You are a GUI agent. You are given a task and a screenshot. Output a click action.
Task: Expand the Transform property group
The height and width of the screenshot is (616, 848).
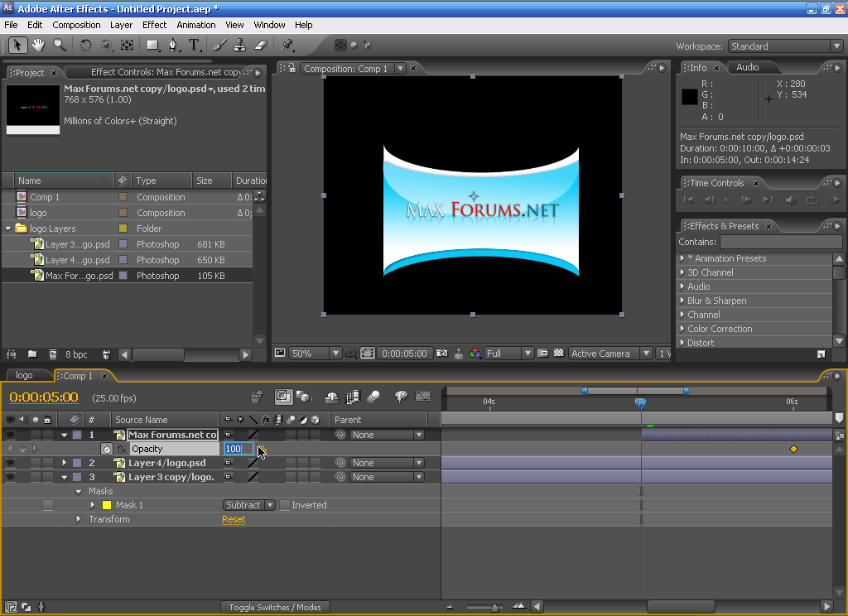click(79, 519)
